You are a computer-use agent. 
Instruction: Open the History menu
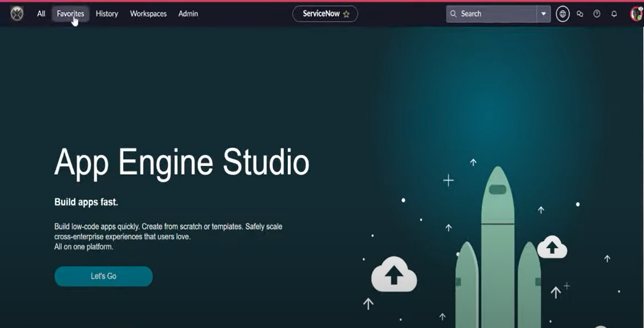pos(107,14)
